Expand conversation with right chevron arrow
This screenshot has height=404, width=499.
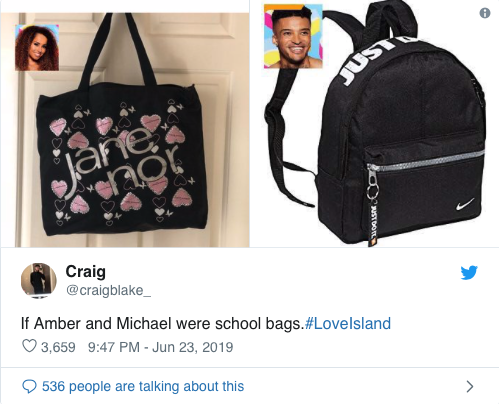click(470, 386)
